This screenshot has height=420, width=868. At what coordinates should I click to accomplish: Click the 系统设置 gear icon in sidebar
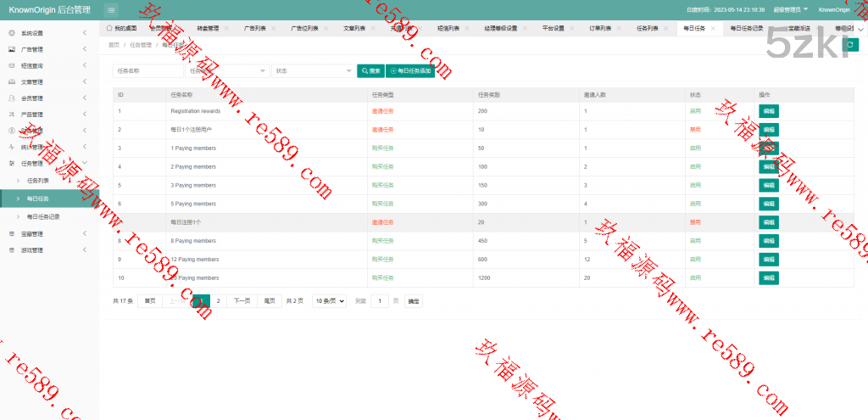click(x=12, y=33)
